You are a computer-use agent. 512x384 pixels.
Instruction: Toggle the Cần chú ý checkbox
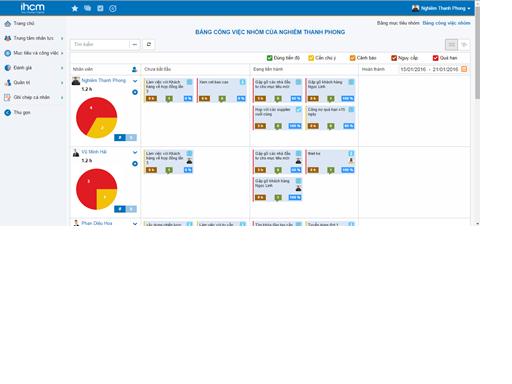[x=311, y=58]
